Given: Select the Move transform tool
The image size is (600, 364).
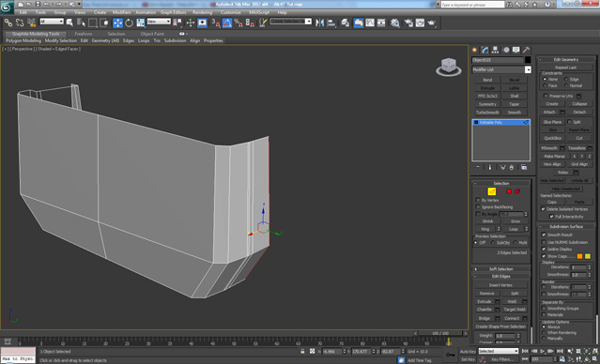Looking at the screenshot, I should click(117, 23).
